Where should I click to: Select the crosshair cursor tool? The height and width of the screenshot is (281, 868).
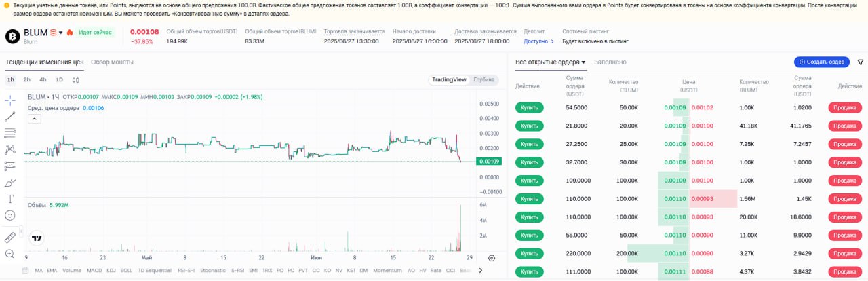click(x=10, y=100)
